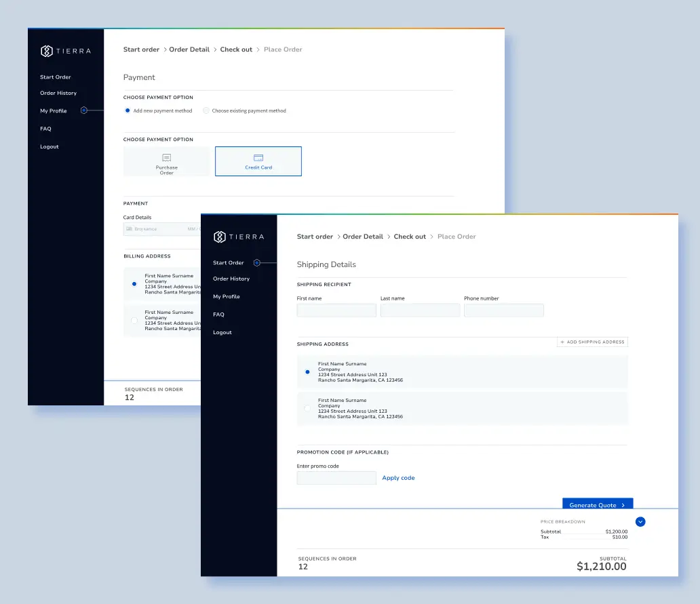Viewport: 700px width, 604px height.
Task: Click the Tierra logo in the Payment window
Action: click(x=66, y=51)
